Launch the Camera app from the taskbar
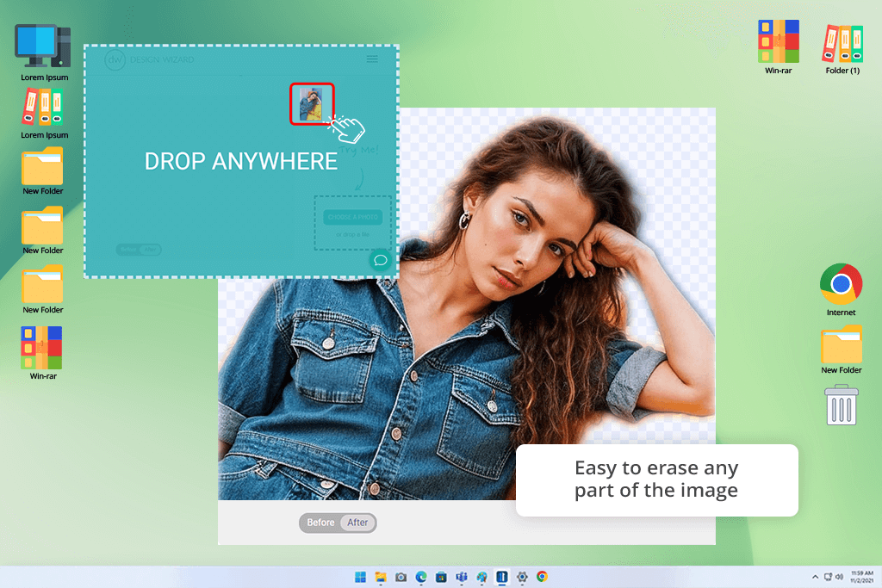Image resolution: width=882 pixels, height=588 pixels. pyautogui.click(x=401, y=577)
